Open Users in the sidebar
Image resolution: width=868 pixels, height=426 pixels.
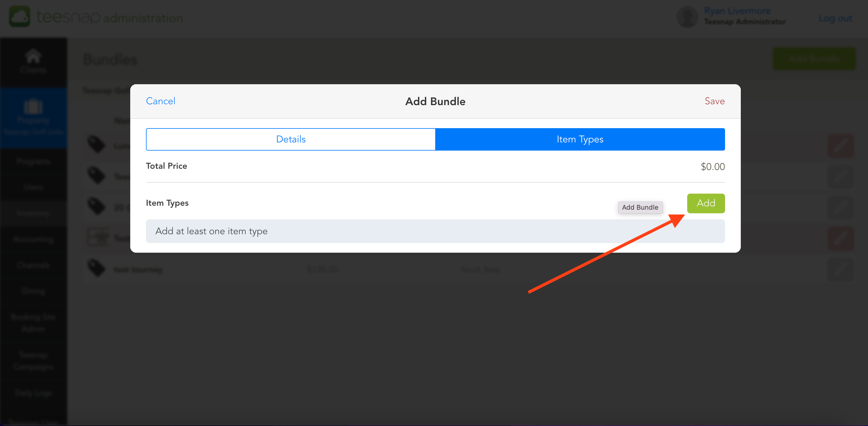pyautogui.click(x=33, y=187)
